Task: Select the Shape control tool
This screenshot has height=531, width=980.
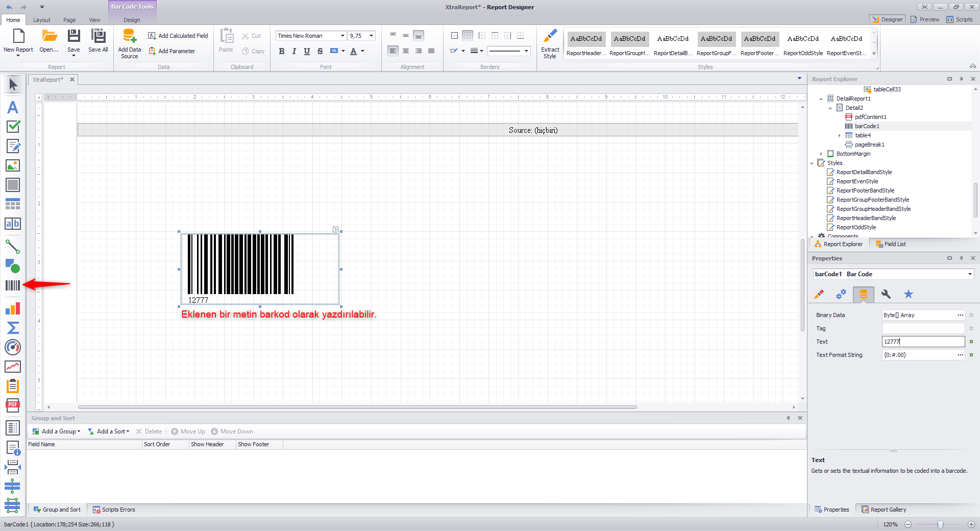Action: [x=13, y=266]
